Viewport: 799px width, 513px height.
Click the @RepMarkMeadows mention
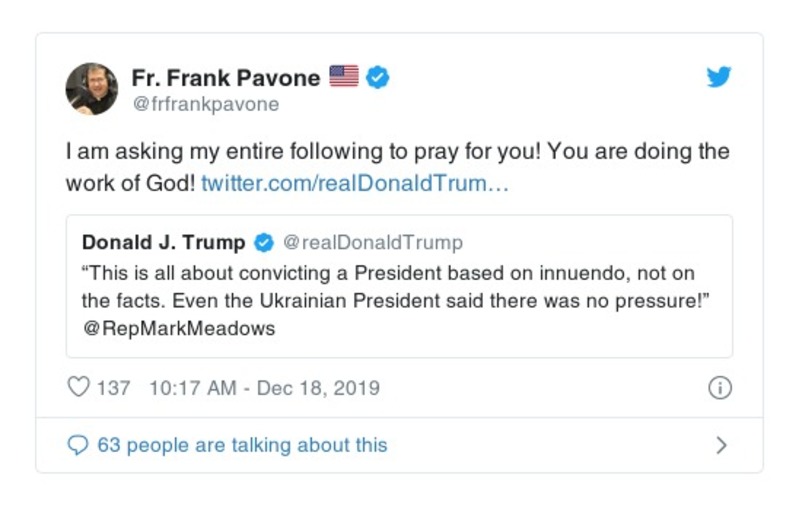(178, 328)
